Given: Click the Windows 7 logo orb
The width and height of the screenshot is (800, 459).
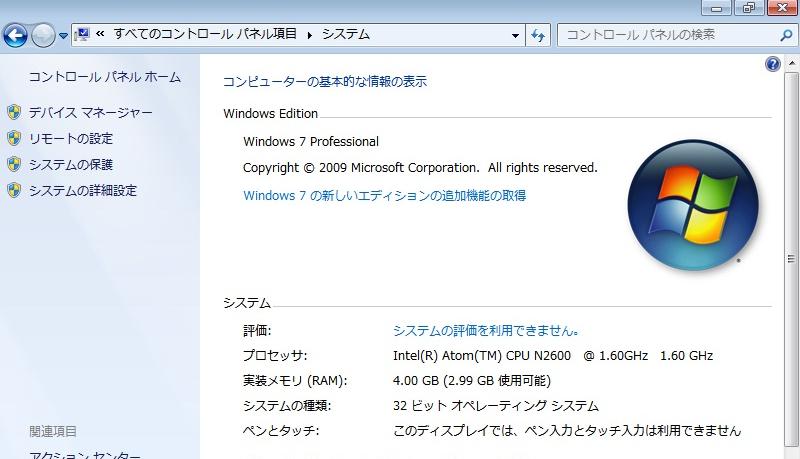Looking at the screenshot, I should click(x=693, y=205).
